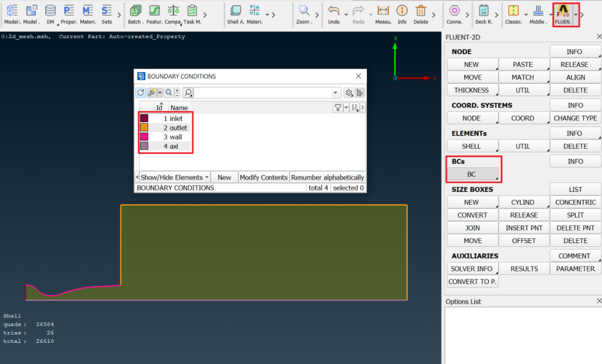Click Modify Contents button

tap(263, 177)
